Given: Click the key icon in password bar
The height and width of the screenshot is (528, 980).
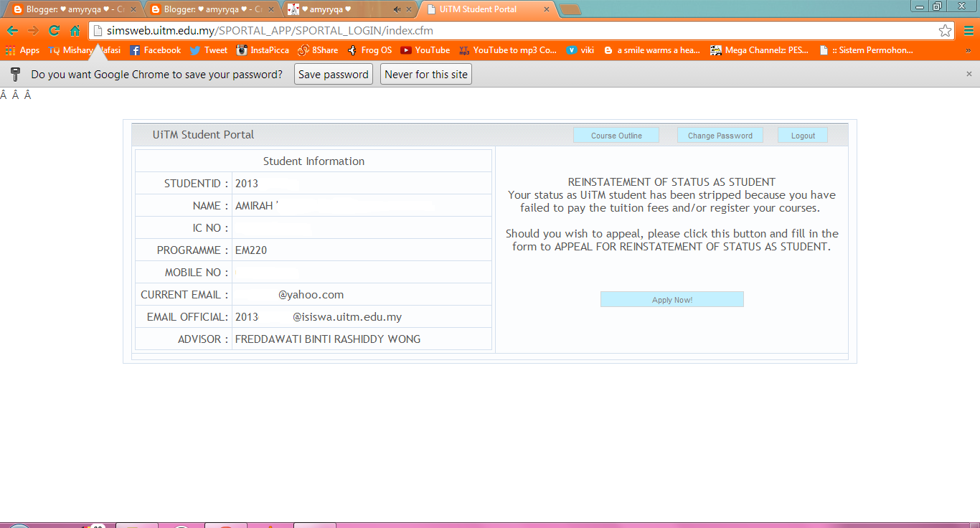Looking at the screenshot, I should 15,74.
